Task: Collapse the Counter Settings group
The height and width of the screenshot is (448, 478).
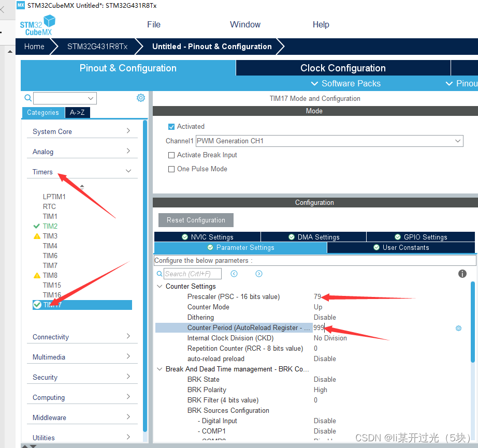Action: pos(159,286)
